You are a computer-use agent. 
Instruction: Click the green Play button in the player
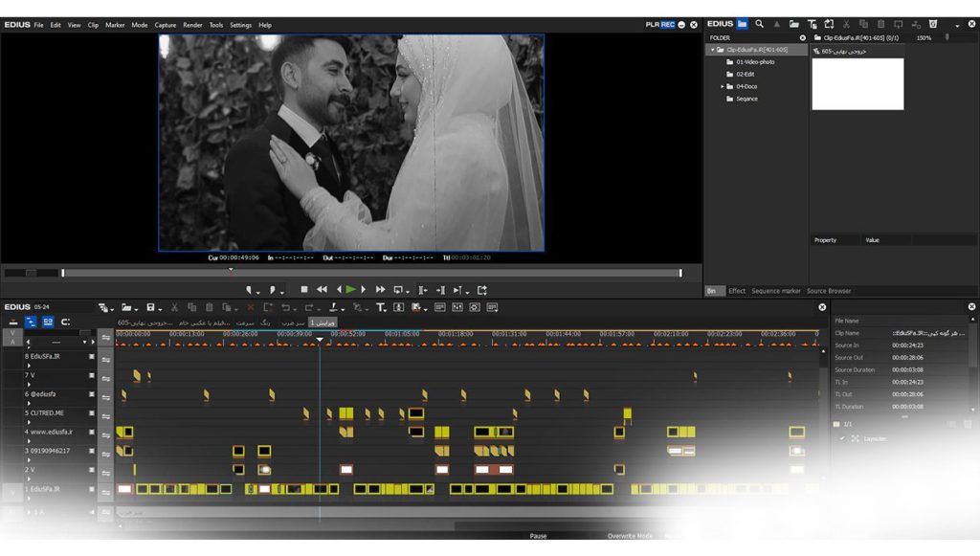350,289
